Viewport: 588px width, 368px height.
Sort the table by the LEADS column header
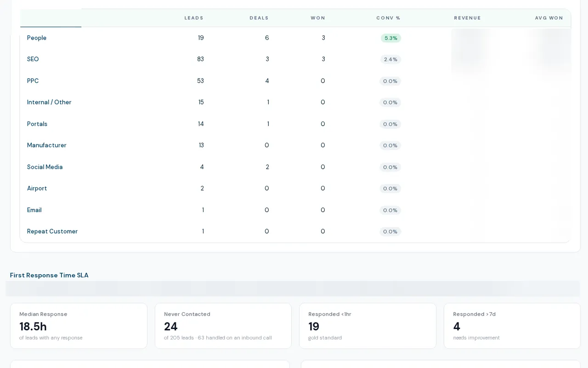pos(194,18)
